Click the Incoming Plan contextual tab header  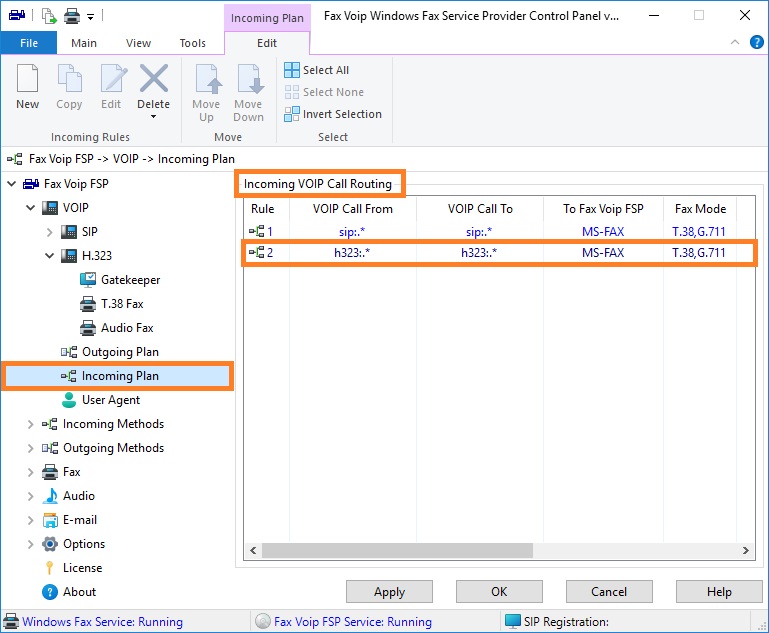pyautogui.click(x=267, y=18)
